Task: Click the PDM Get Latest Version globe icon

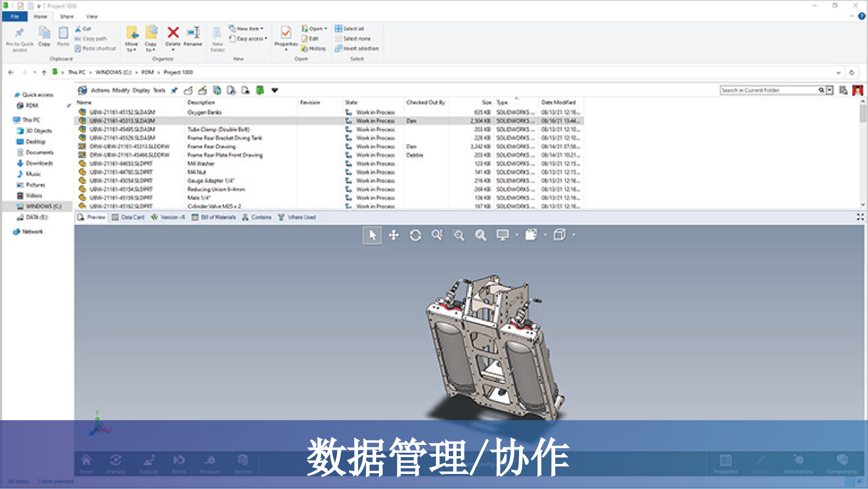Action: (x=217, y=90)
